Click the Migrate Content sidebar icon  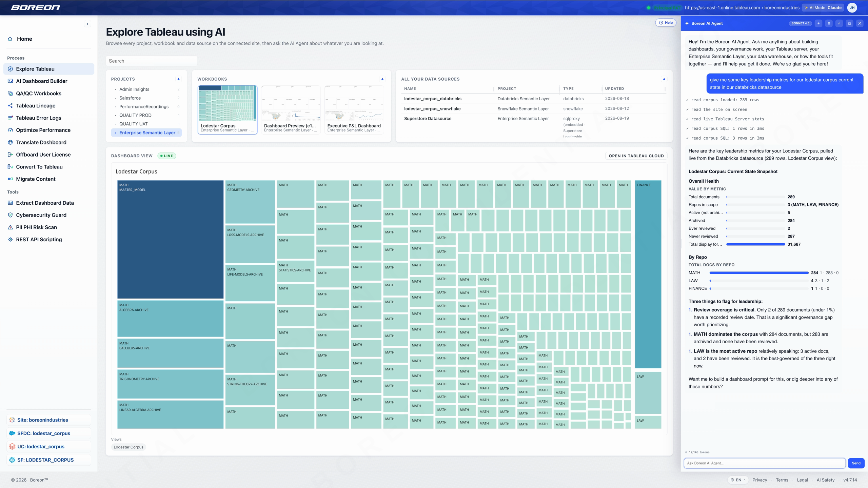click(x=10, y=179)
